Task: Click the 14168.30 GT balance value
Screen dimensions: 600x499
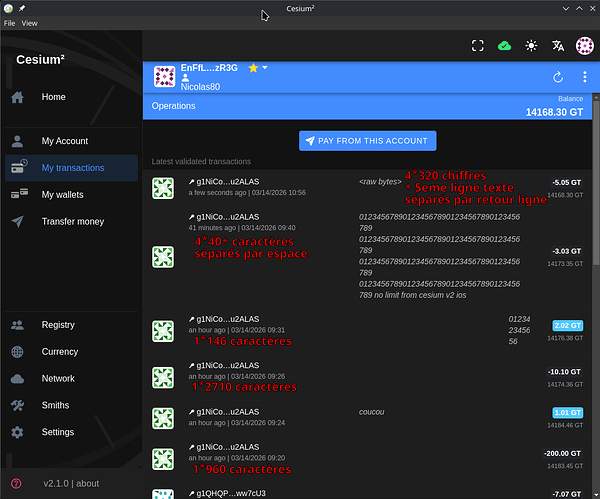Action: click(x=554, y=112)
